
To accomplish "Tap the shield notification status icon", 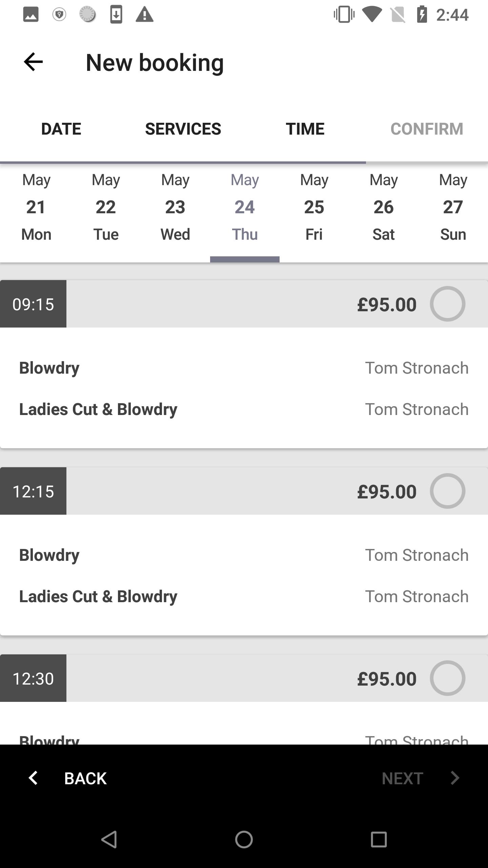I will tap(59, 15).
